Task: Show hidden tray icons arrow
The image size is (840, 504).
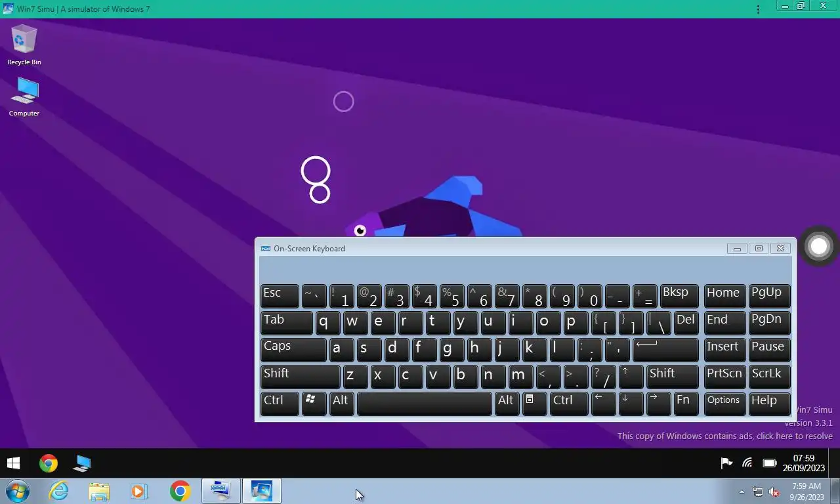Action: pos(742,492)
